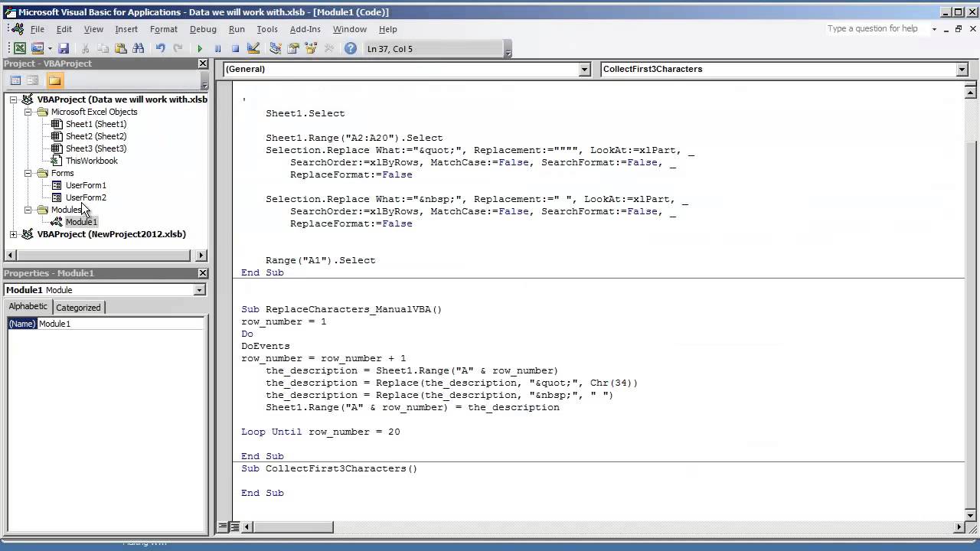Viewport: 980px width, 551px height.
Task: Select Sheet3 (Sheet3) in project tree
Action: pos(96,148)
